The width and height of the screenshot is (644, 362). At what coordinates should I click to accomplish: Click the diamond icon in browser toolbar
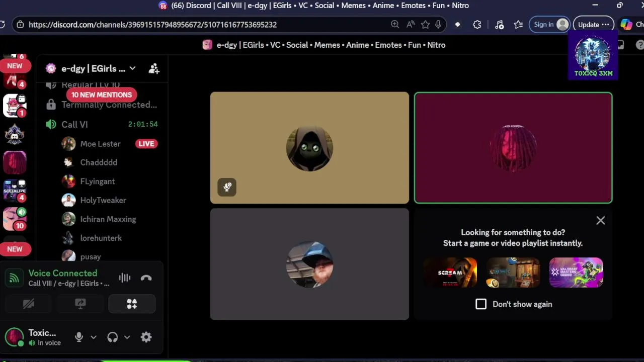point(457,25)
